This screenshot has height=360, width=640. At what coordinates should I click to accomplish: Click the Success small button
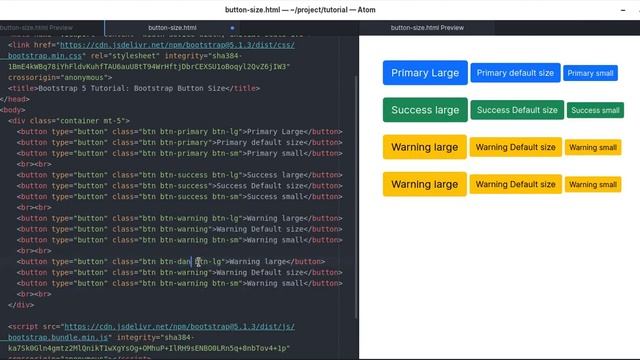click(x=595, y=110)
